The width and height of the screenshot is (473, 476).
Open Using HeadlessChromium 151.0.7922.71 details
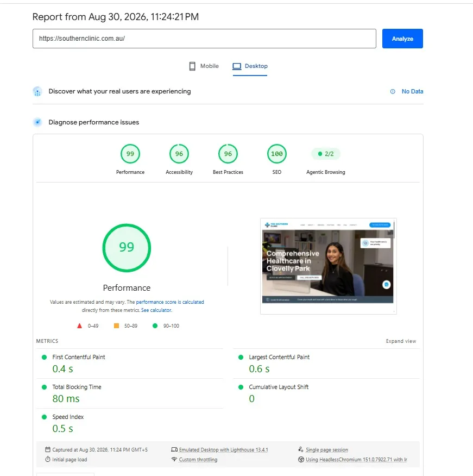pos(356,460)
